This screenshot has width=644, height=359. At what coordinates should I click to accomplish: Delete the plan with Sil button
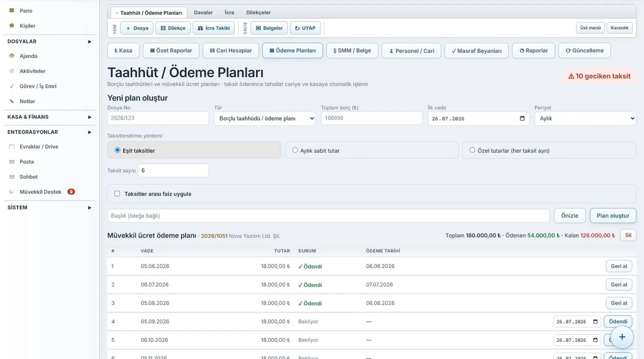(x=628, y=235)
